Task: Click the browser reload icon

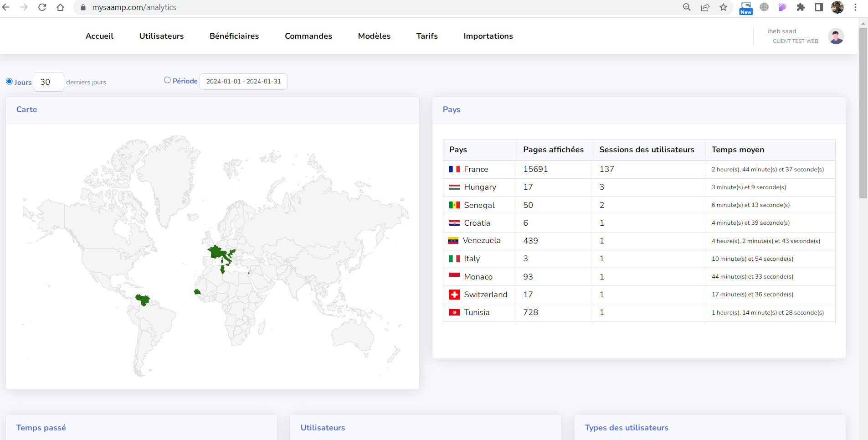Action: (x=42, y=7)
